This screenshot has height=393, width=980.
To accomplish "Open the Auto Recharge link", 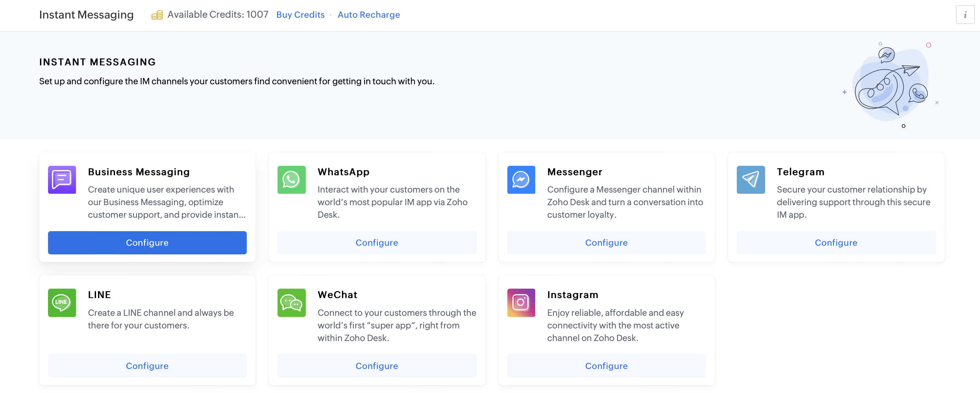I will [x=368, y=15].
